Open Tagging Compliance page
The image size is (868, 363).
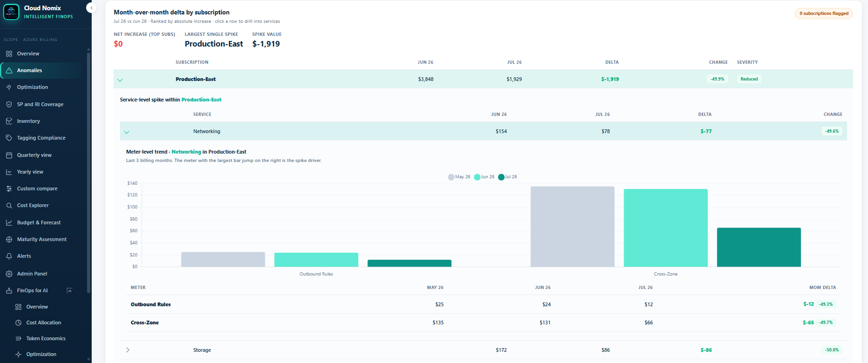40,138
